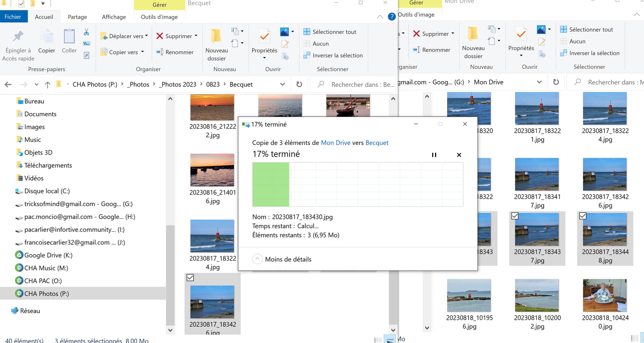The height and width of the screenshot is (343, 644).
Task: Collapse details with Moins de détails chevron
Action: click(x=257, y=259)
